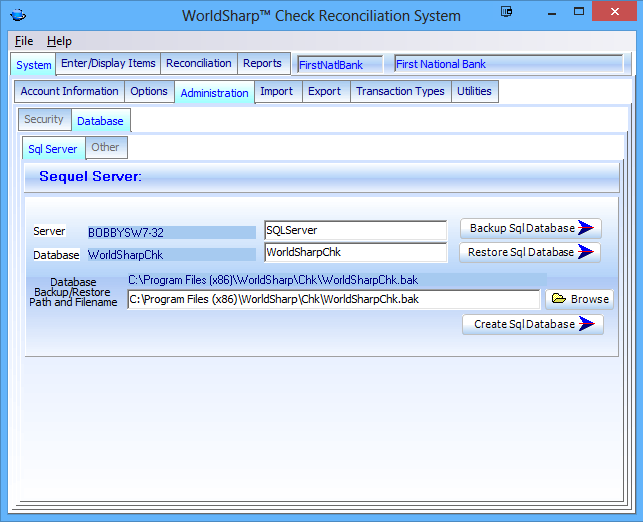Viewport: 643px width, 522px height.
Task: Open the File menu
Action: [24, 42]
